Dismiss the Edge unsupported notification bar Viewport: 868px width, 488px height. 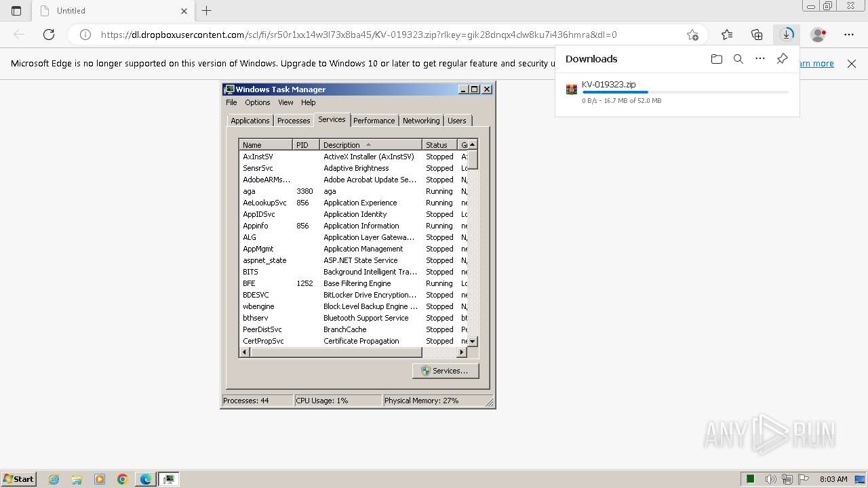point(852,64)
